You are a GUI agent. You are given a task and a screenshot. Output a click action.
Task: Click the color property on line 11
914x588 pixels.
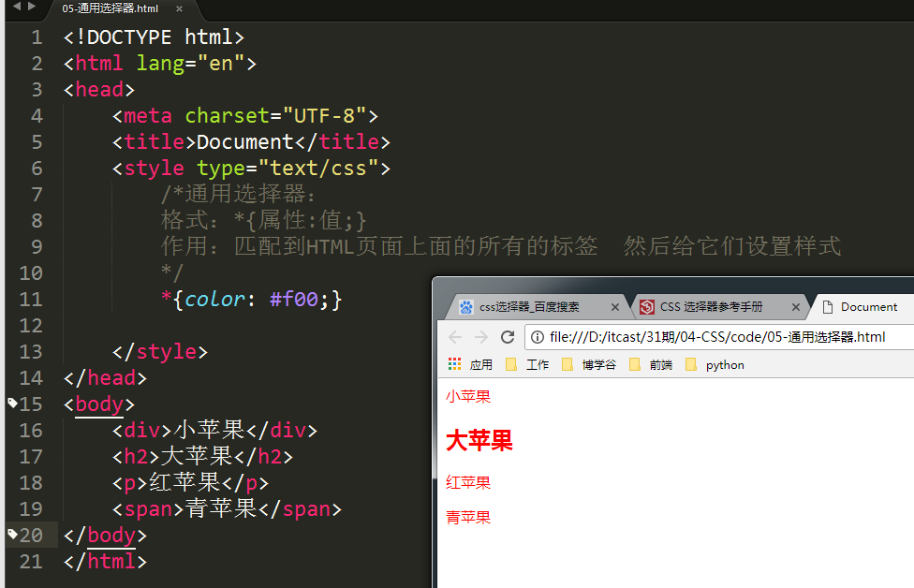pyautogui.click(x=214, y=300)
